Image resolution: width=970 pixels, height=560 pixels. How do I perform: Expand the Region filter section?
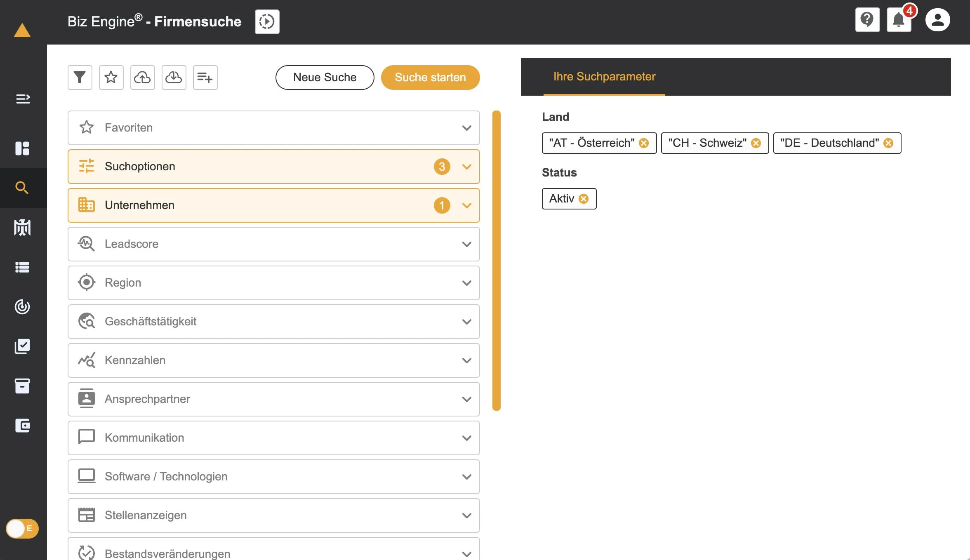click(273, 282)
